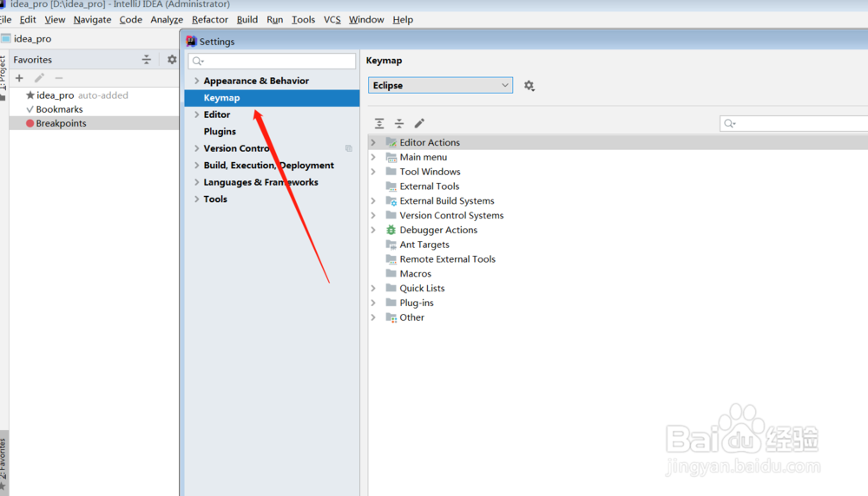
Task: Click the Favorites pencil edit icon
Action: pyautogui.click(x=39, y=78)
